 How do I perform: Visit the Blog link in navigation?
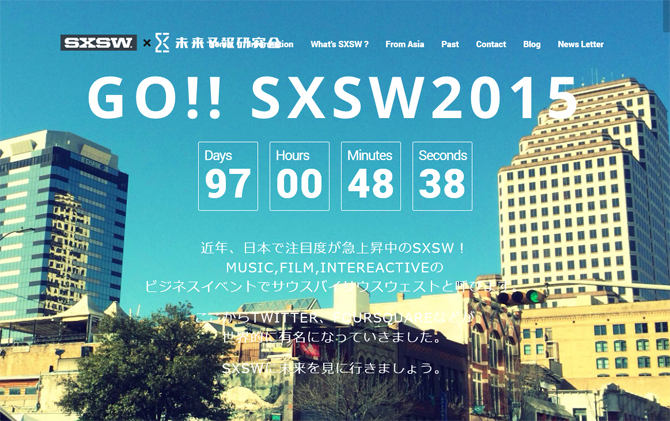[532, 44]
